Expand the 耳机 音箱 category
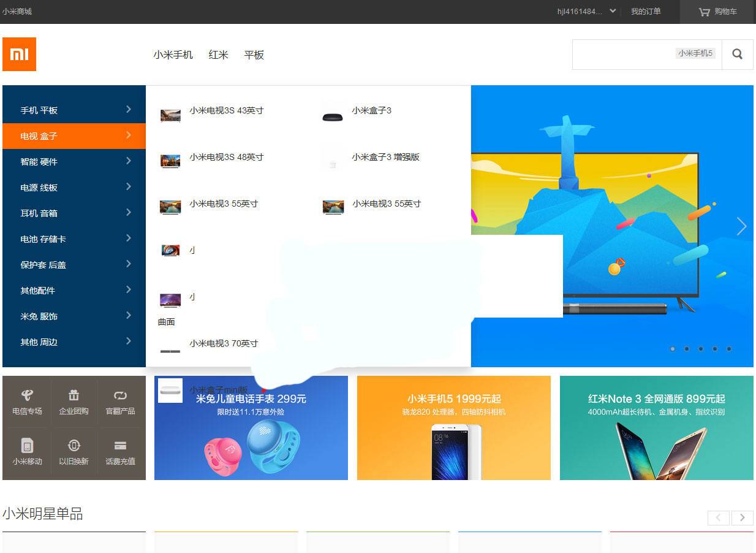This screenshot has height=553, width=756. pyautogui.click(x=74, y=213)
